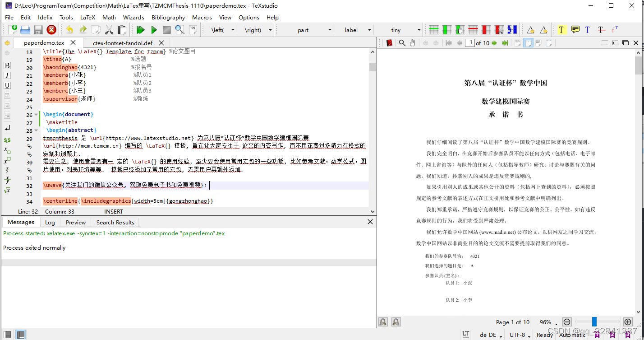Redo the last undone edit
Viewport: 644px width, 340px height.
coord(83,30)
